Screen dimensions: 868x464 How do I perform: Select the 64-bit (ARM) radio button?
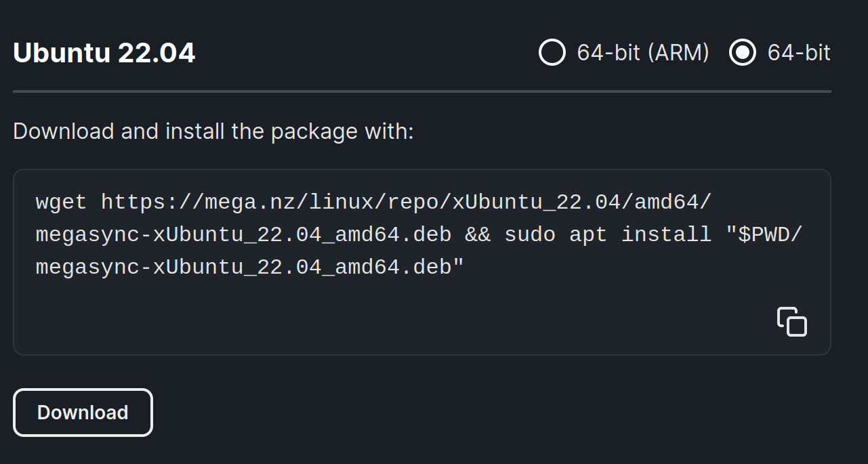click(x=552, y=52)
